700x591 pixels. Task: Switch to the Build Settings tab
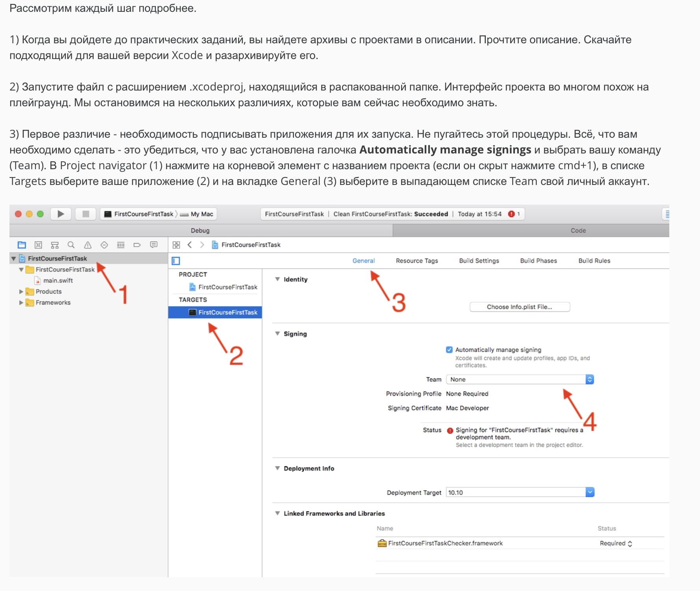[479, 261]
